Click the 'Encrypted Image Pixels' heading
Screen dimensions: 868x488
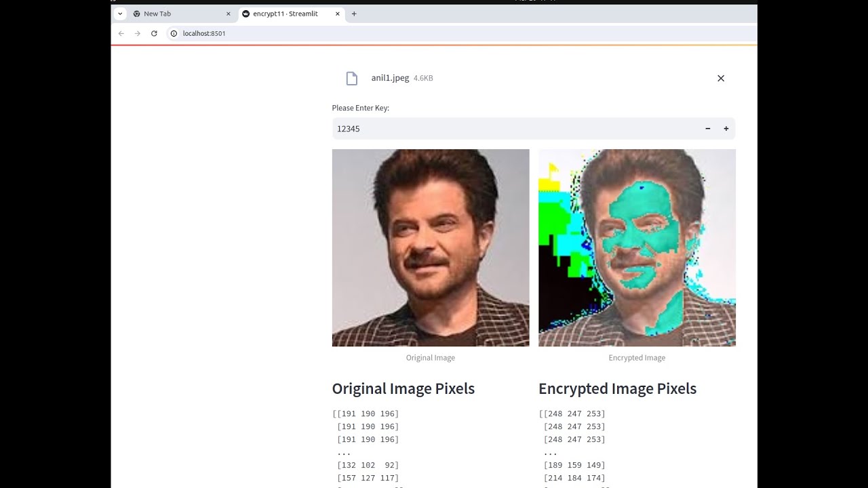pyautogui.click(x=618, y=388)
